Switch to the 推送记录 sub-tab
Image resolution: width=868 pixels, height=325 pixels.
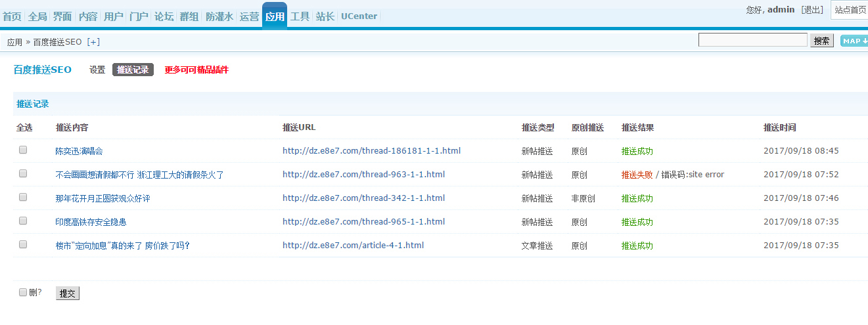pyautogui.click(x=133, y=70)
